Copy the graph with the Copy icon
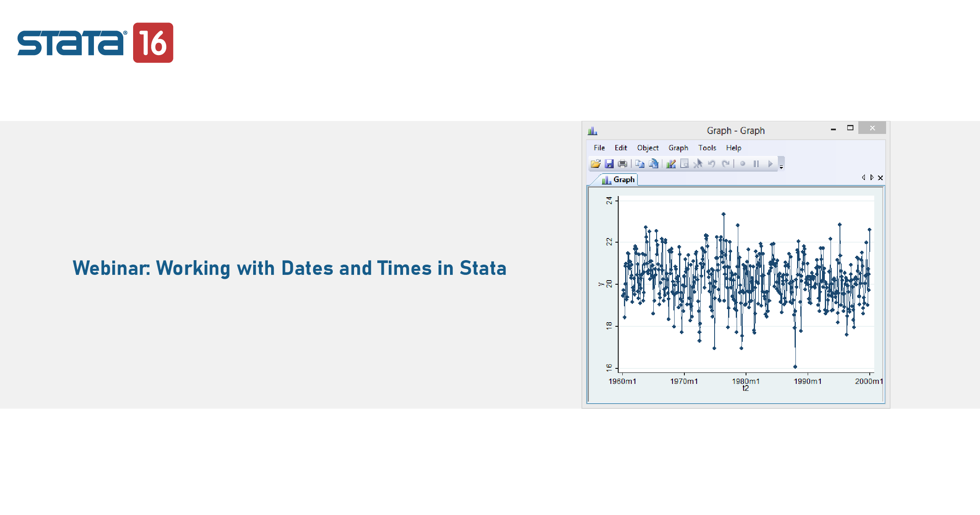The image size is (980, 515). 640,164
